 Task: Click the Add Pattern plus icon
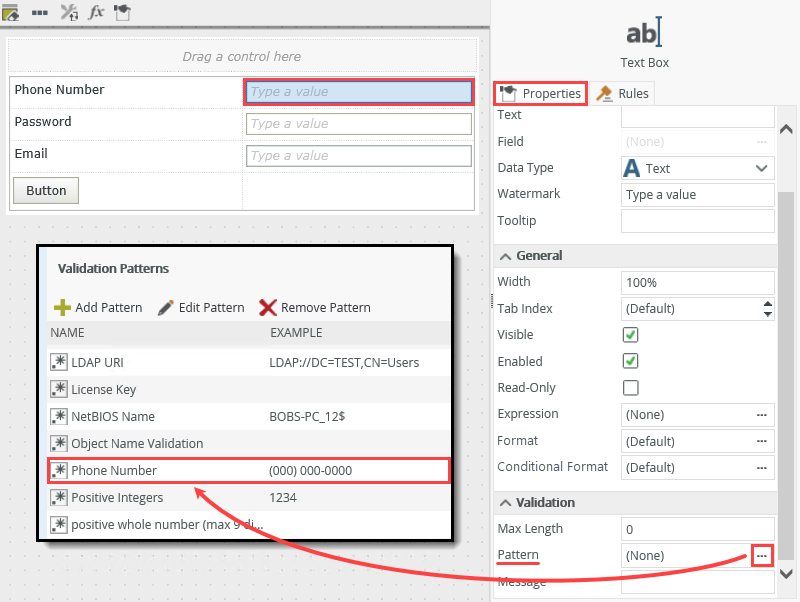63,307
